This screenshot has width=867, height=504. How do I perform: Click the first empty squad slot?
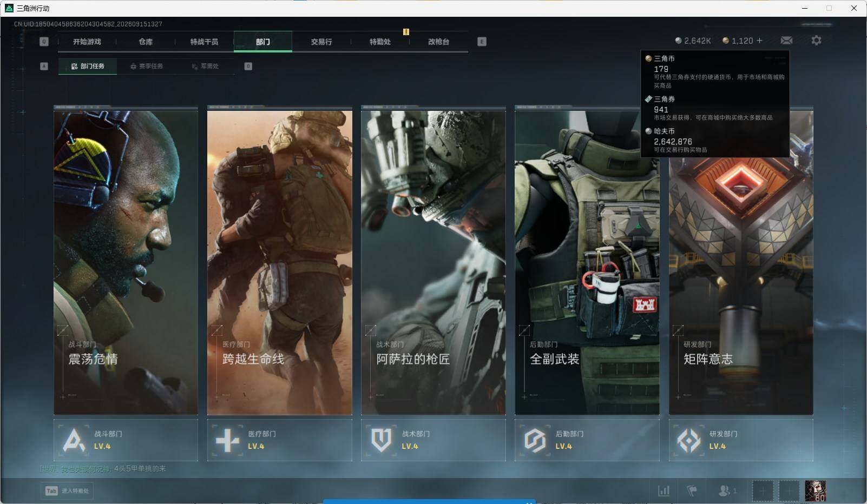[763, 490]
